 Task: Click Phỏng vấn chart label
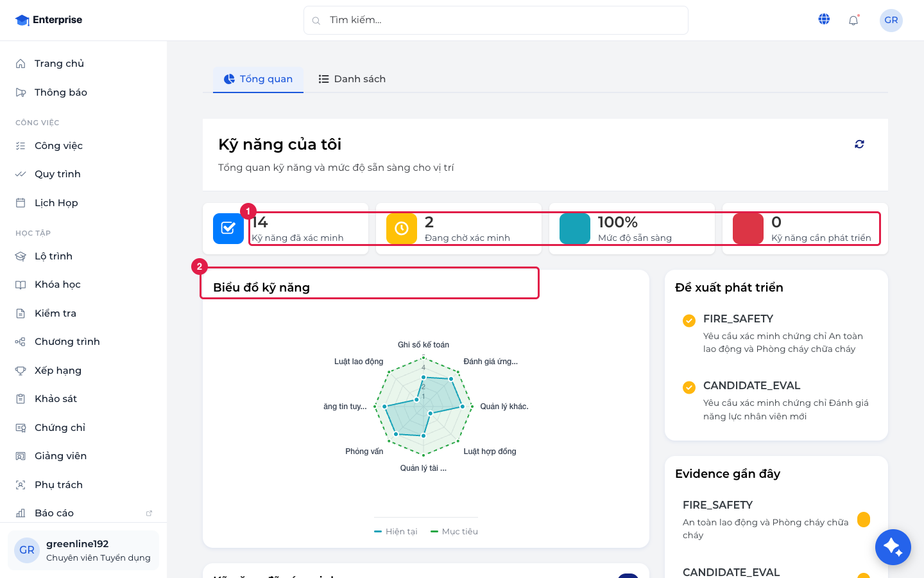[x=364, y=451]
